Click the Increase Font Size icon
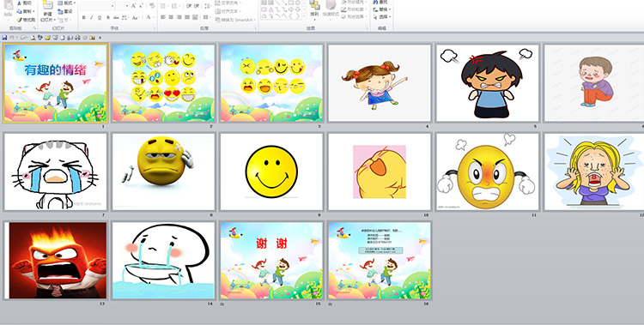 pyautogui.click(x=133, y=6)
